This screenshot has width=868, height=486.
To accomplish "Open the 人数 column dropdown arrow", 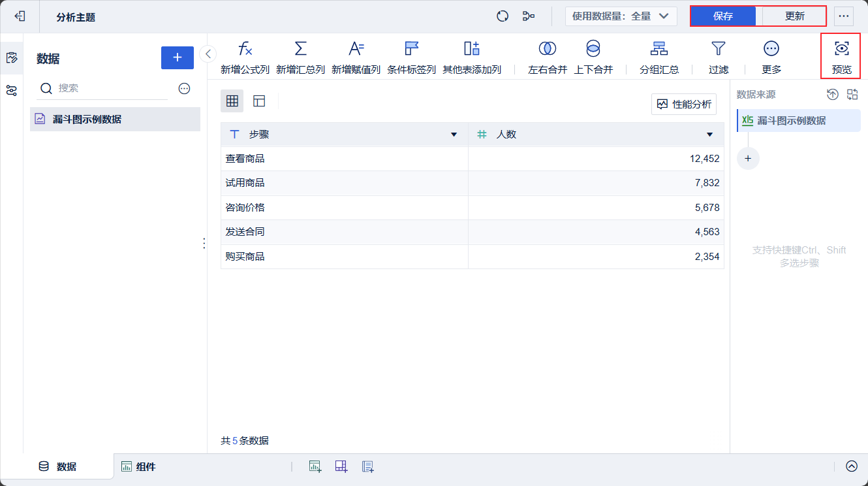I will (x=710, y=135).
